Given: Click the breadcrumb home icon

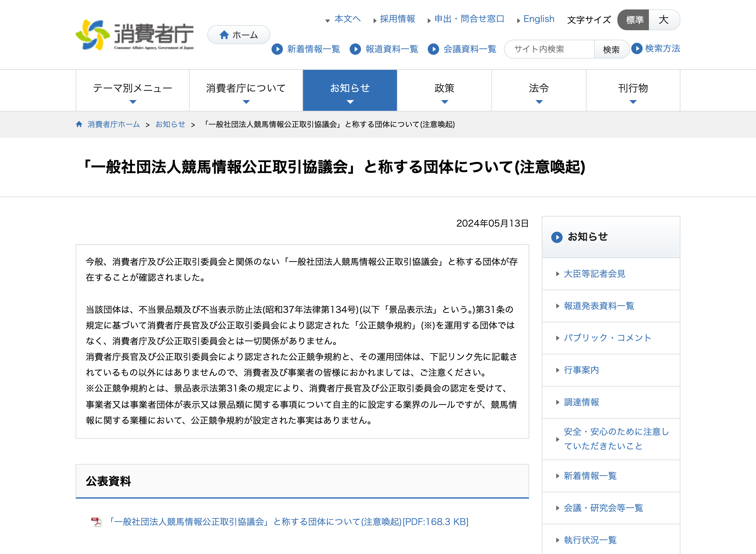Looking at the screenshot, I should point(79,124).
